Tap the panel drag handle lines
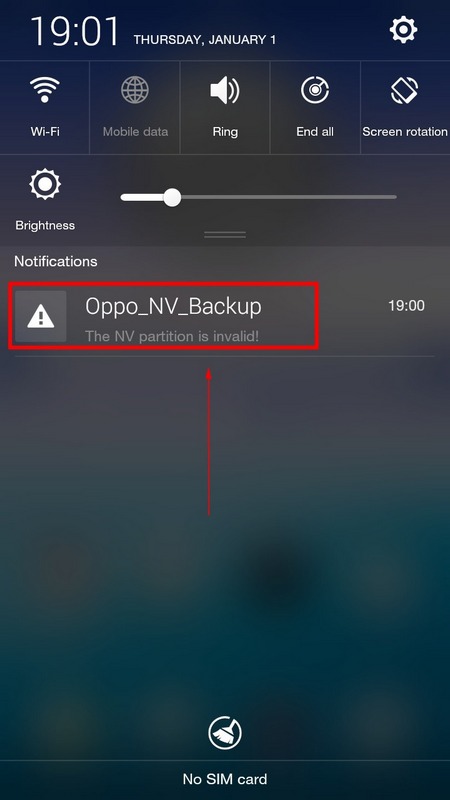 [225, 235]
